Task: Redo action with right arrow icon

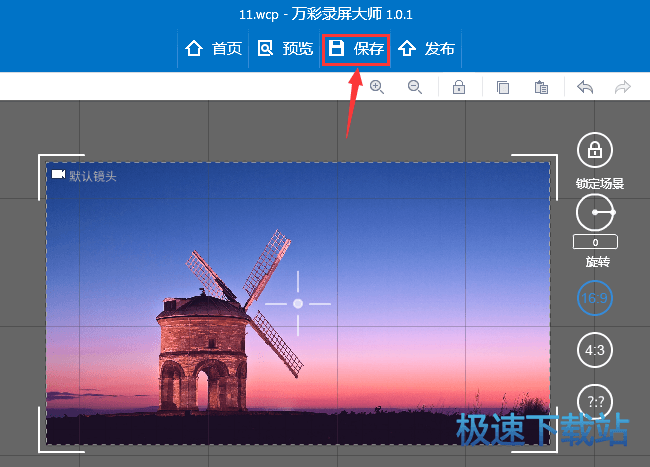Action: tap(623, 87)
